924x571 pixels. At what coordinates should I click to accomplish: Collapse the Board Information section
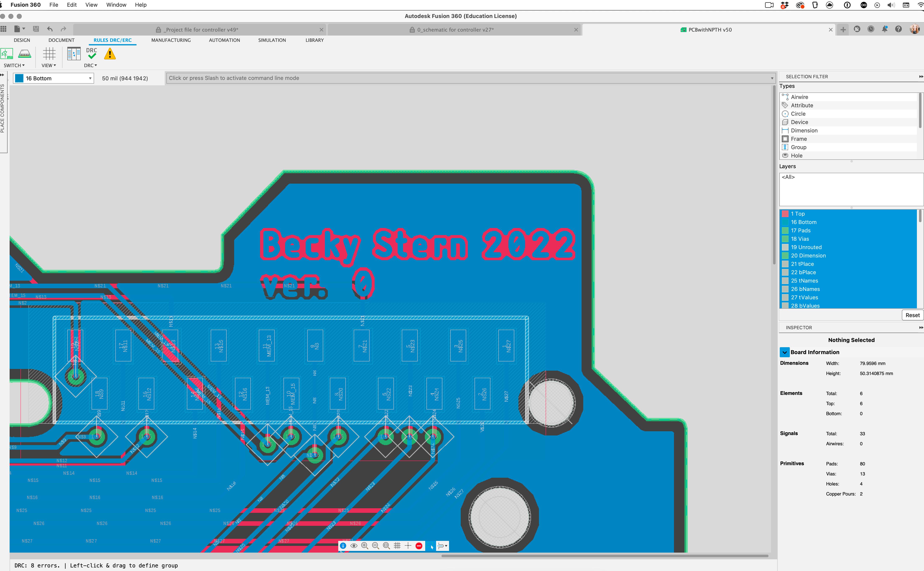point(785,352)
